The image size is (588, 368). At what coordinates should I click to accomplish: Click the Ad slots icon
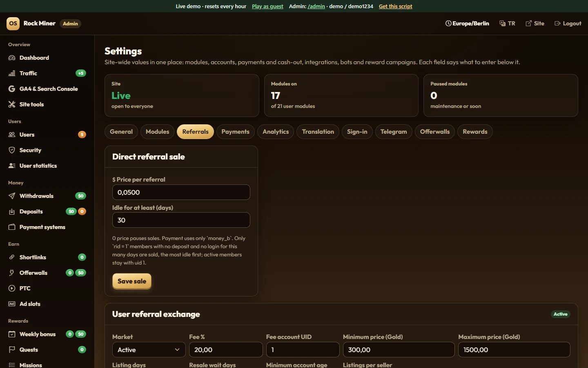coord(12,304)
